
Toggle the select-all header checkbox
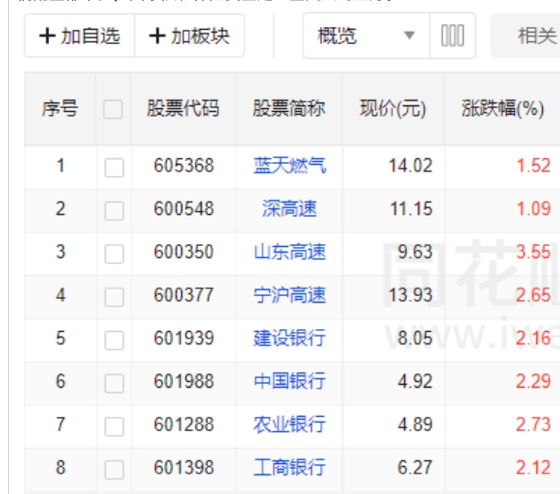113,109
